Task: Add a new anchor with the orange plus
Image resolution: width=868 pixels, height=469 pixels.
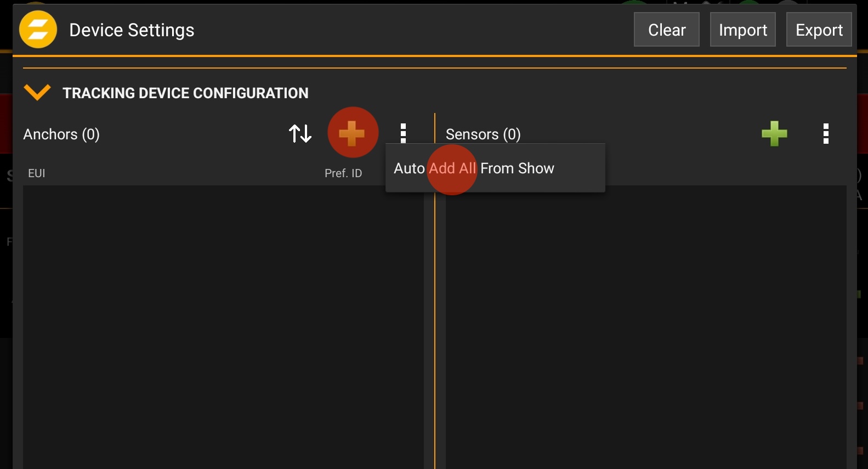Action: coord(352,133)
